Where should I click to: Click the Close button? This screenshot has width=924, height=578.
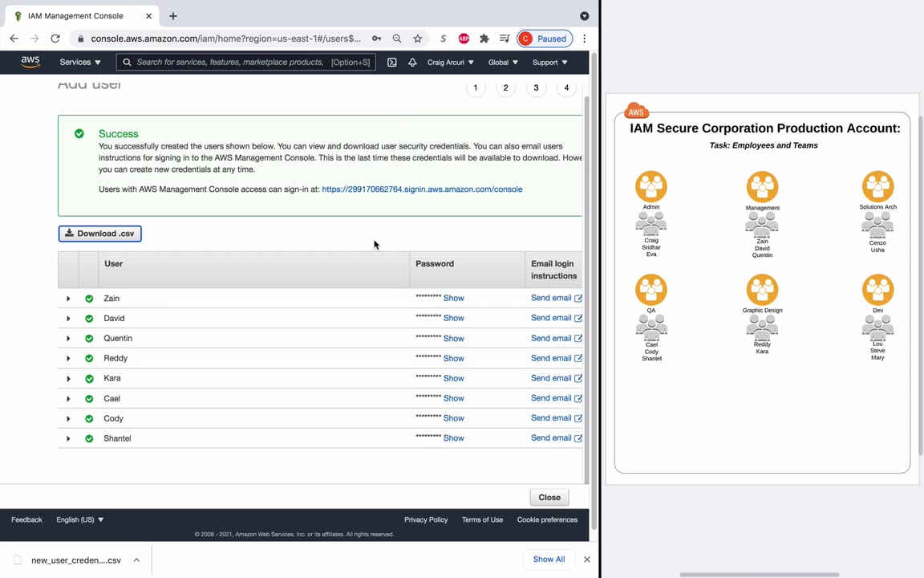[549, 497]
